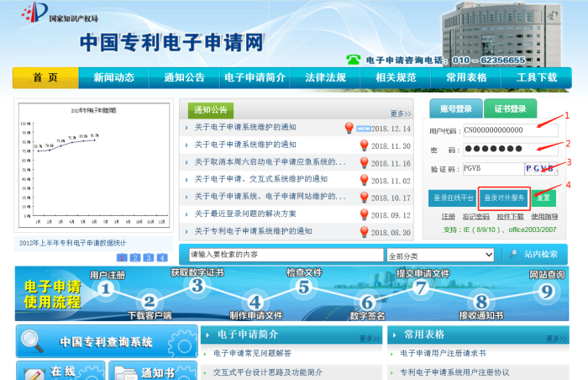Image resolution: width=588 pixels, height=380 pixels.
Task: Open the 使用指导 link
Action: 544,217
